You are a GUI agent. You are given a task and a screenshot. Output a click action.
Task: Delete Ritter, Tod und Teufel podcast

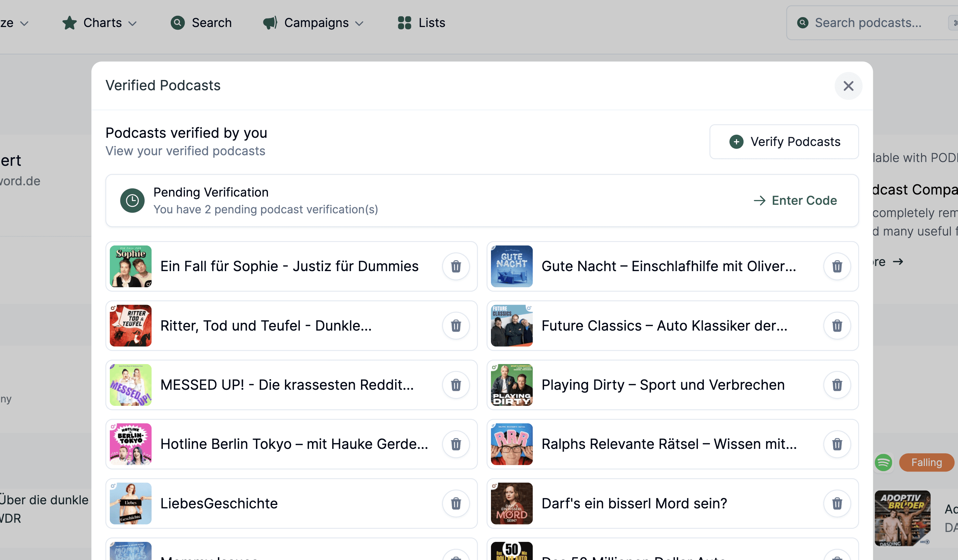pos(456,325)
